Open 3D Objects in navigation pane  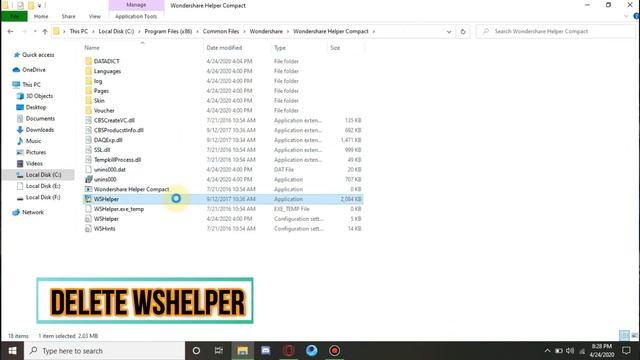(x=39, y=96)
